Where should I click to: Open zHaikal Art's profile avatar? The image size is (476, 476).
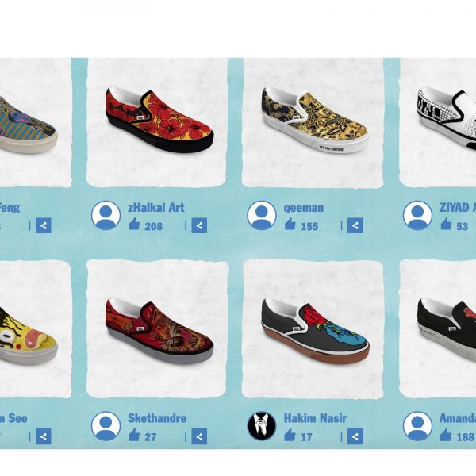tap(106, 215)
